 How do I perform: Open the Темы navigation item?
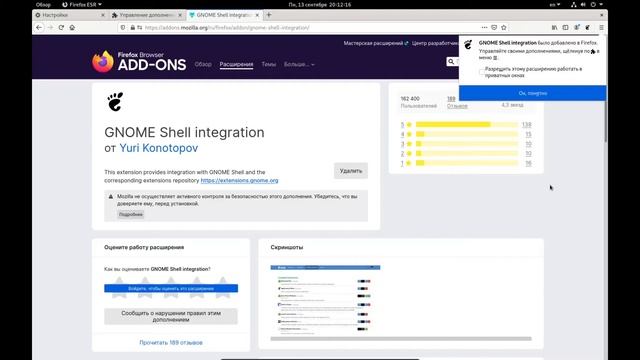coord(269,64)
